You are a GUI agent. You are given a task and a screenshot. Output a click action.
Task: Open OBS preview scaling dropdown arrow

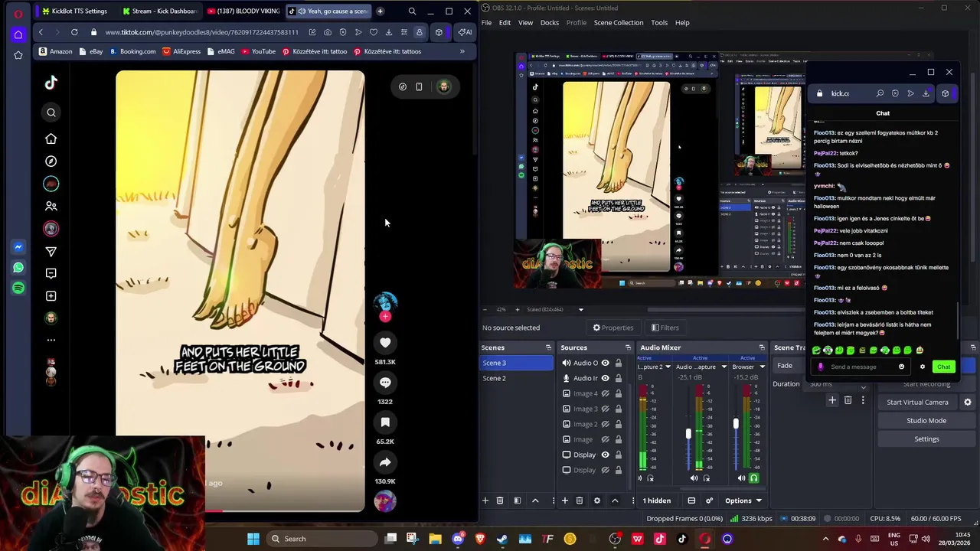[x=580, y=309]
